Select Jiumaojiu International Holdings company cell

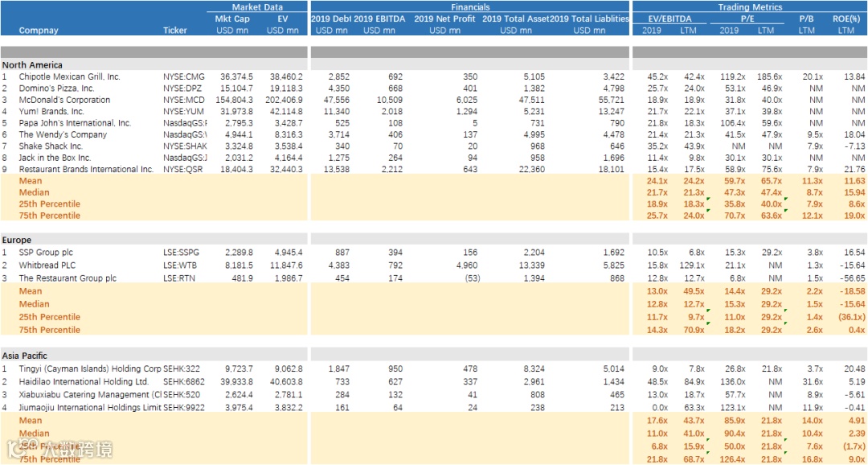[90, 407]
